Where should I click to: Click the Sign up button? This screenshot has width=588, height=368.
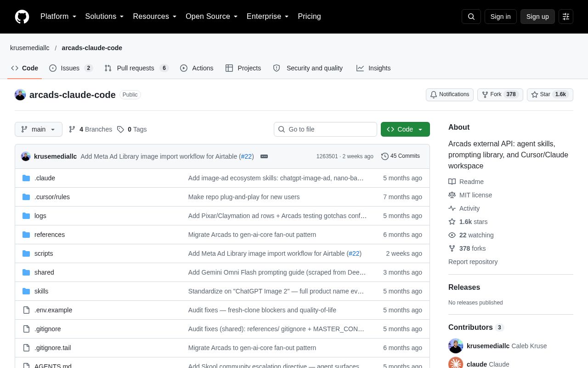[537, 17]
